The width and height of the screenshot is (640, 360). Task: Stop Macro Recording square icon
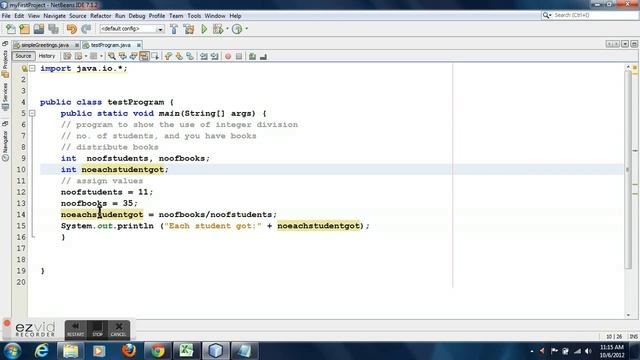tap(239, 56)
